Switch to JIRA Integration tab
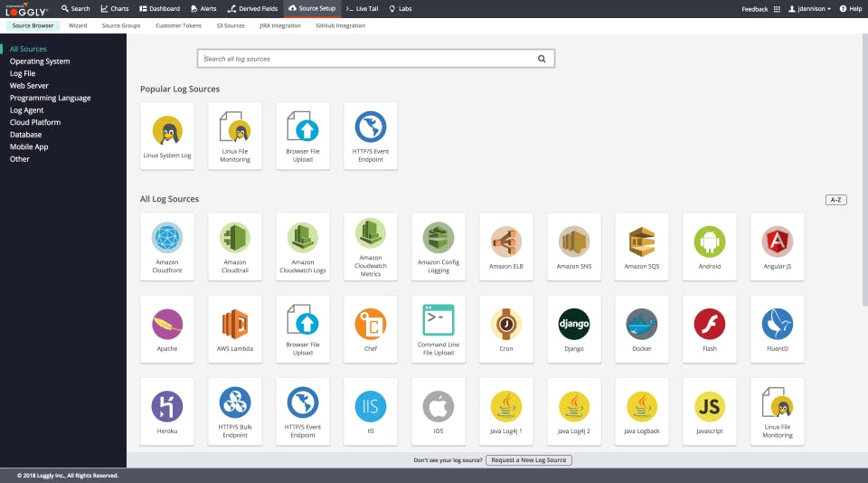This screenshot has height=483, width=868. tap(280, 25)
